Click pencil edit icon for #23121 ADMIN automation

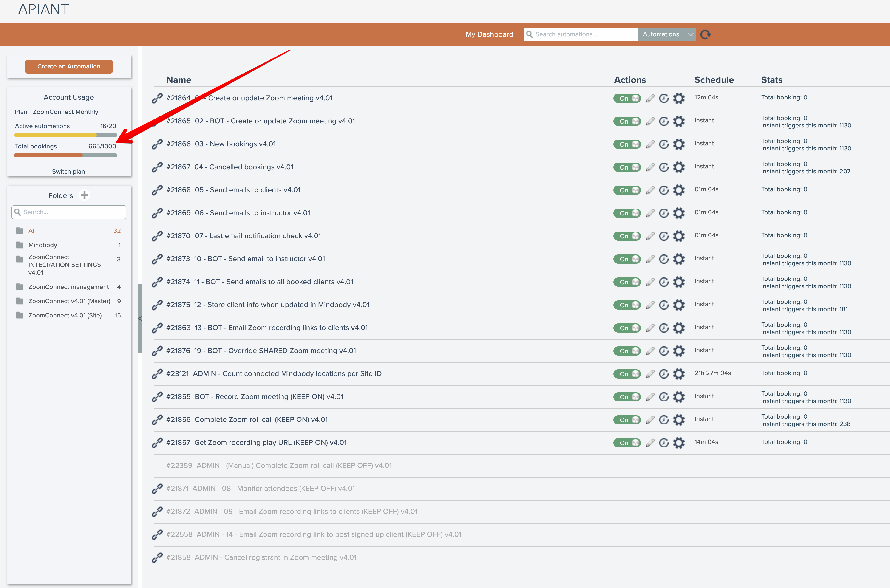[x=650, y=374]
